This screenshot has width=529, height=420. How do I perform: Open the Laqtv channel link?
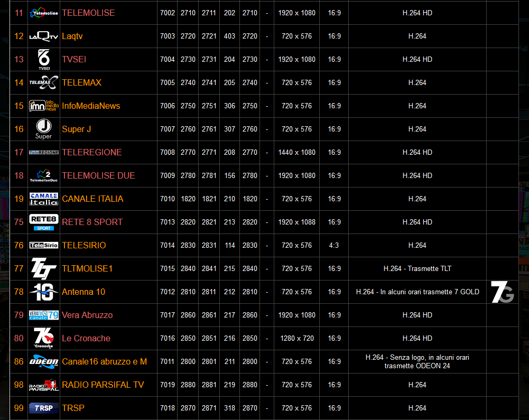[72, 36]
